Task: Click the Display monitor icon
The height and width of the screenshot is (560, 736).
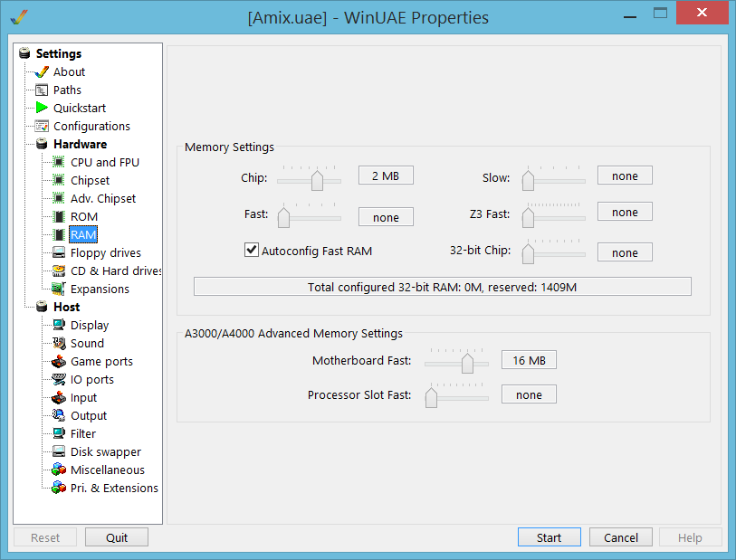Action: point(59,325)
